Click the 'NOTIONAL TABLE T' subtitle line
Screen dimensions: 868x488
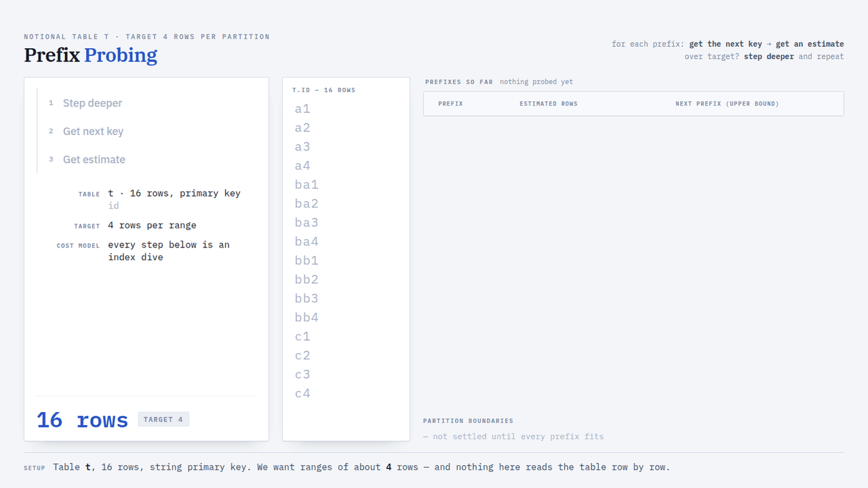(146, 37)
